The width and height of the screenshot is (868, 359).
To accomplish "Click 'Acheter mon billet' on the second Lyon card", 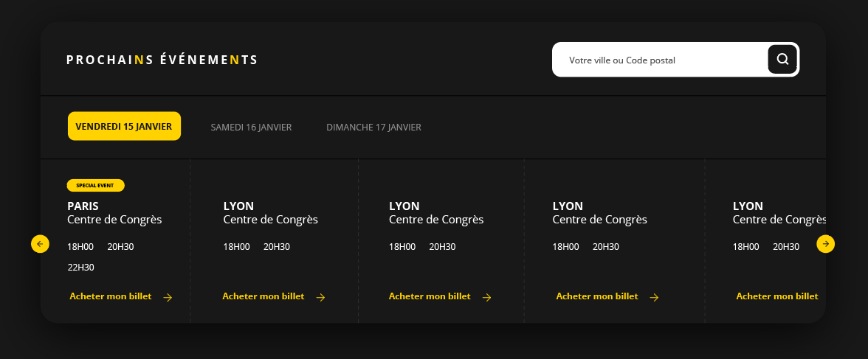I will (x=430, y=296).
